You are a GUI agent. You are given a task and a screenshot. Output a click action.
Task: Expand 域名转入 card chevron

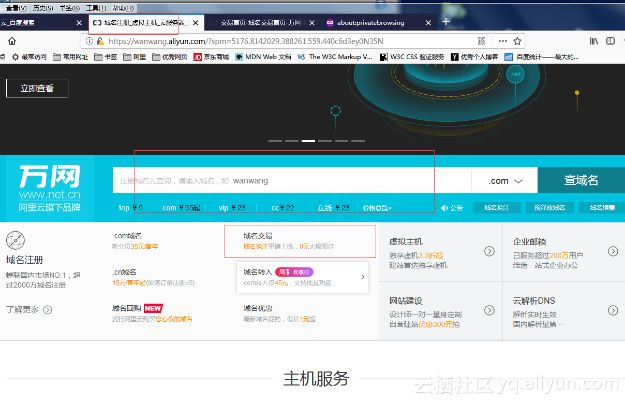[x=363, y=277]
